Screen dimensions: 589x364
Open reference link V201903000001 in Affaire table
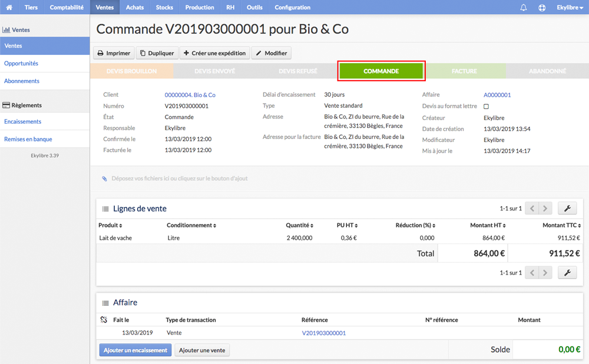(324, 333)
